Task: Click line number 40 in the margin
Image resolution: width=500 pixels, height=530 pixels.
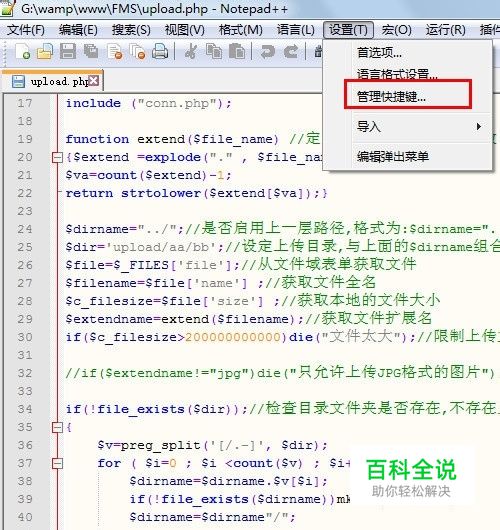Action: click(x=25, y=517)
